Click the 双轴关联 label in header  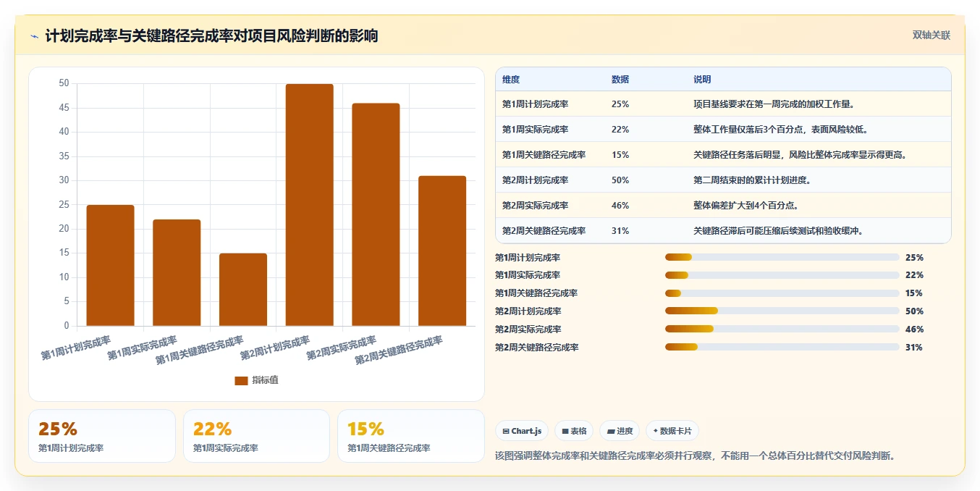931,35
